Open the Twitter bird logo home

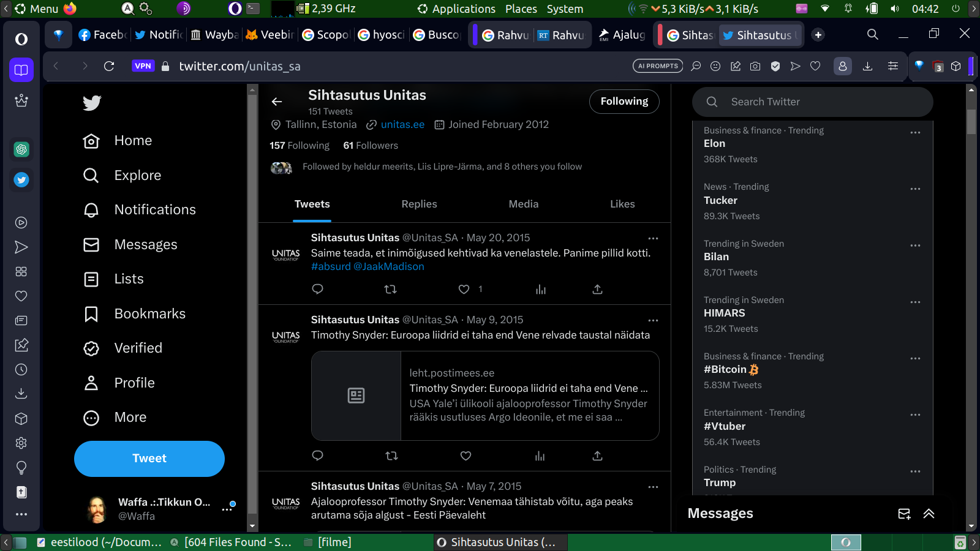92,103
